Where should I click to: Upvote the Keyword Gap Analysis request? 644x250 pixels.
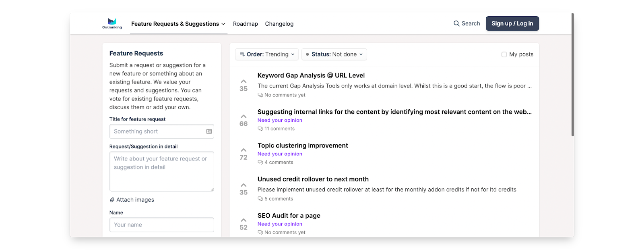coord(244,82)
